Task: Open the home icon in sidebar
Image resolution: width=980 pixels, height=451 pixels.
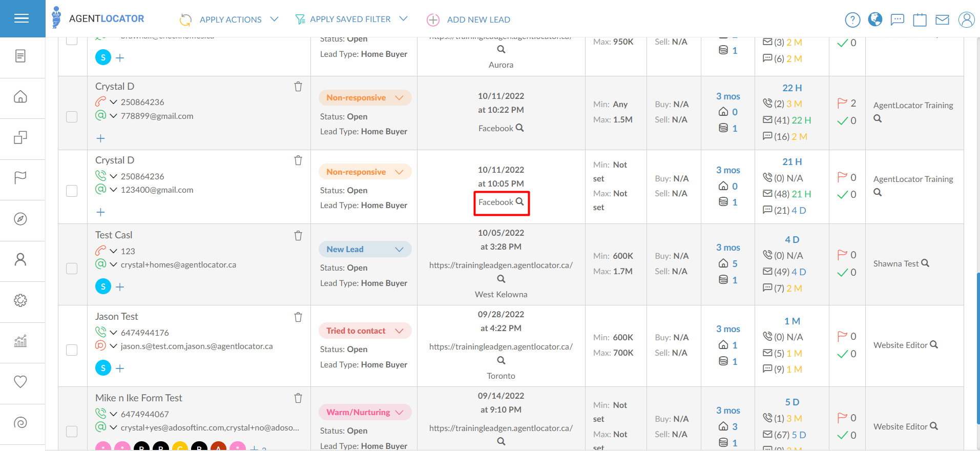Action: (x=20, y=96)
